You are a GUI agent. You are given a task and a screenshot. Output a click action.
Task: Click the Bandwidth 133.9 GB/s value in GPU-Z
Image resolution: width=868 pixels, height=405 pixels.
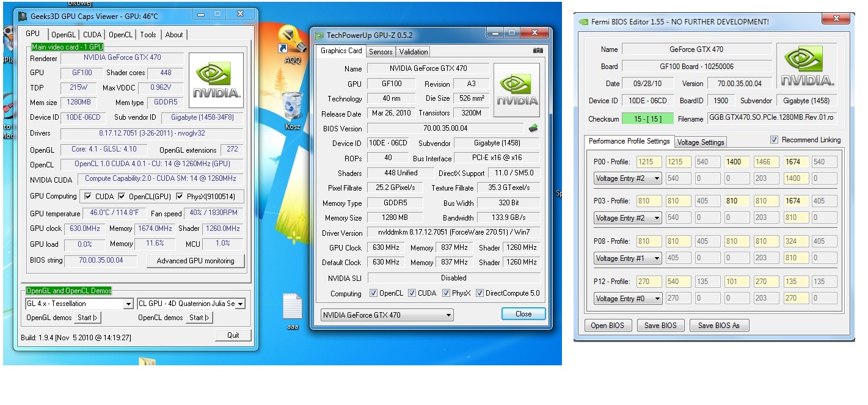[508, 217]
